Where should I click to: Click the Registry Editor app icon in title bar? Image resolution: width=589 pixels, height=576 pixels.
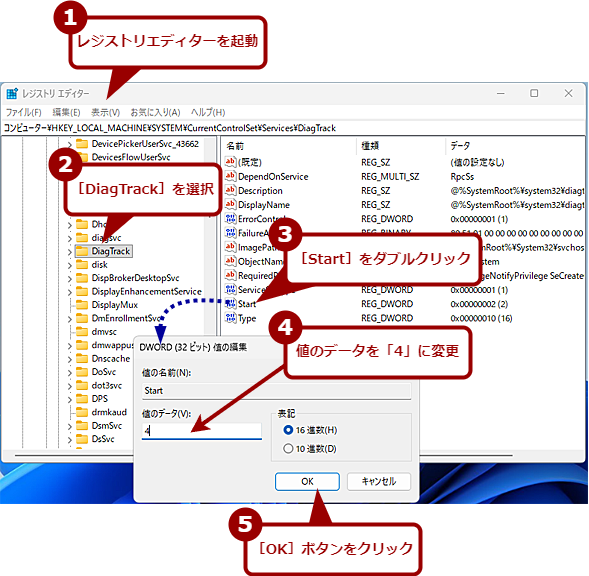tap(12, 94)
